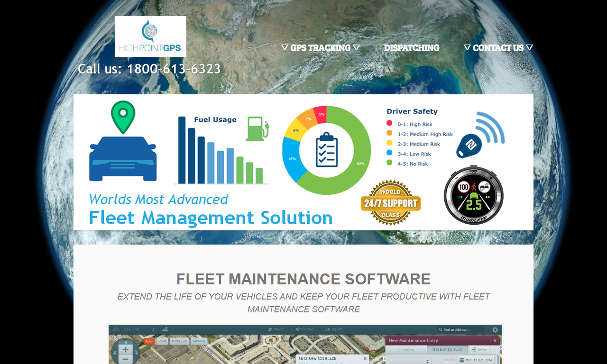Click the phone number 1800-613-6323
The image size is (607, 364).
[174, 69]
